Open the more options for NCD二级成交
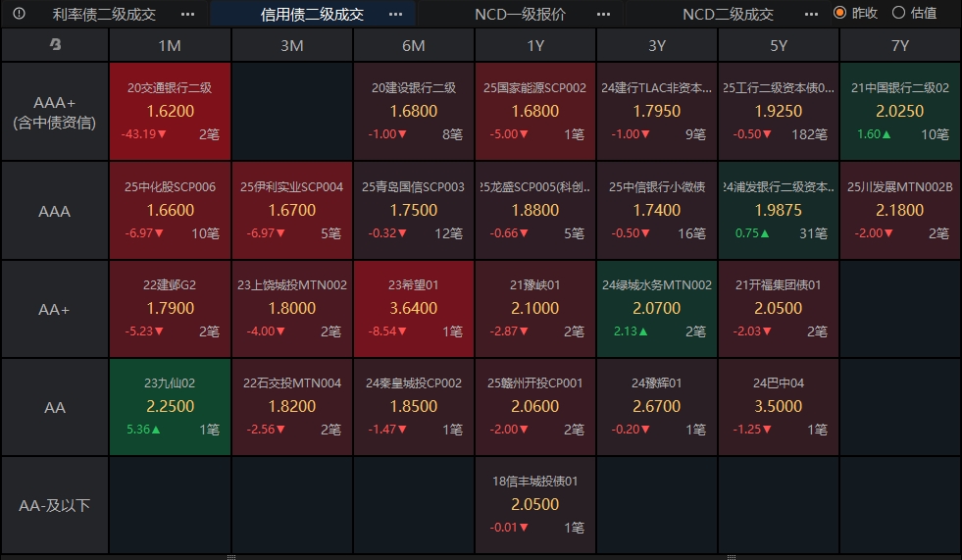 [811, 14]
